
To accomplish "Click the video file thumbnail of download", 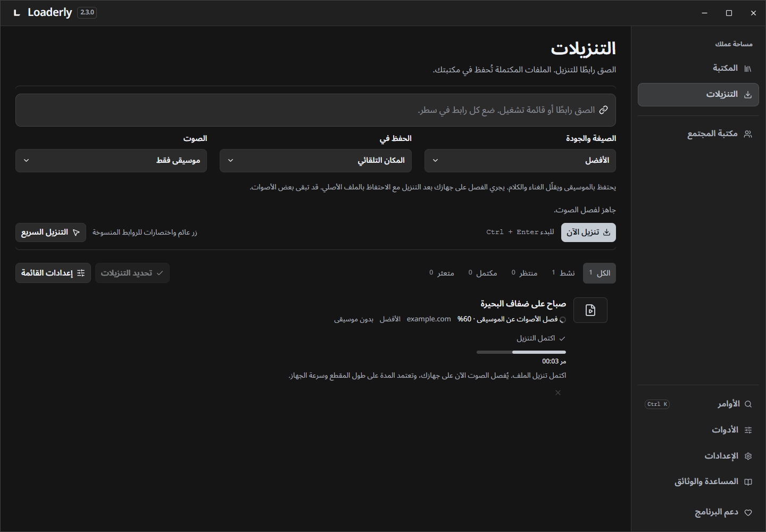I will (590, 310).
